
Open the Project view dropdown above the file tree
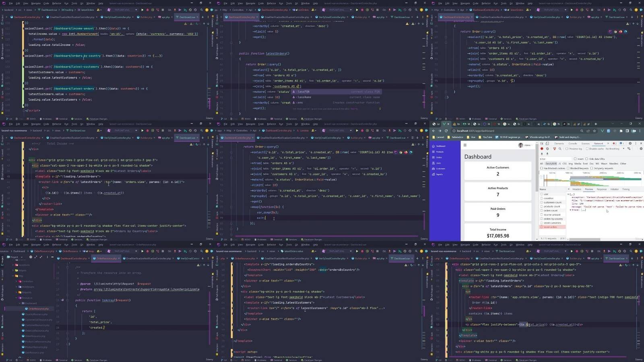pyautogui.click(x=14, y=257)
